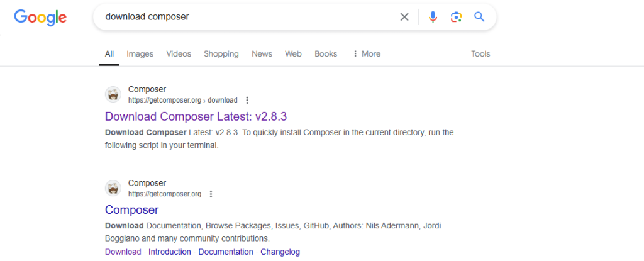Start voice search with microphone icon
The image size is (644, 261).
[433, 17]
